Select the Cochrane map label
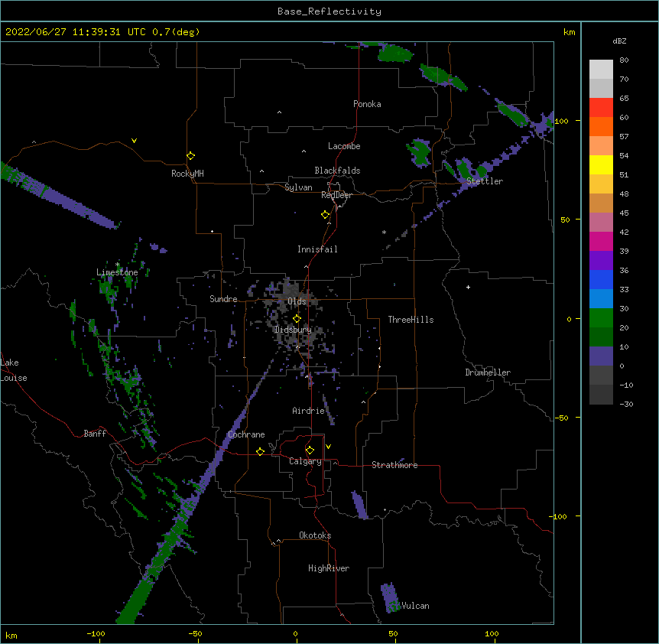 246,434
